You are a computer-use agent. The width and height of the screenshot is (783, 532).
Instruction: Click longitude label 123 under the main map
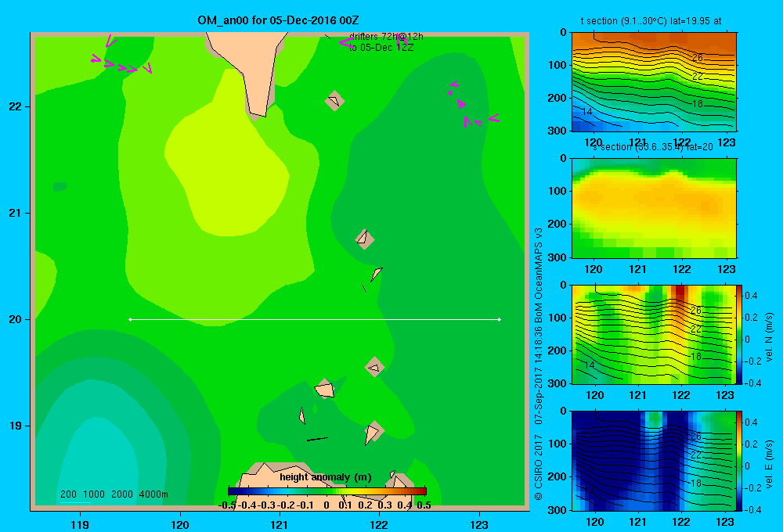coord(479,524)
